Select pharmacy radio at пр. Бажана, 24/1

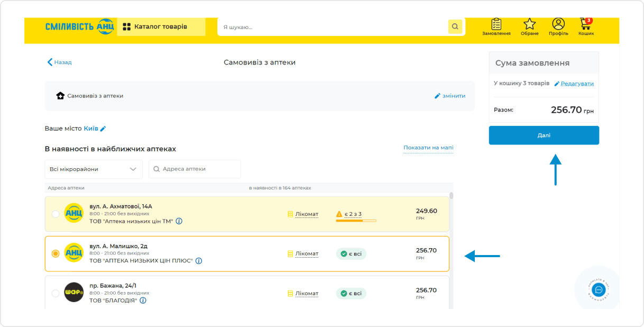pyautogui.click(x=56, y=293)
